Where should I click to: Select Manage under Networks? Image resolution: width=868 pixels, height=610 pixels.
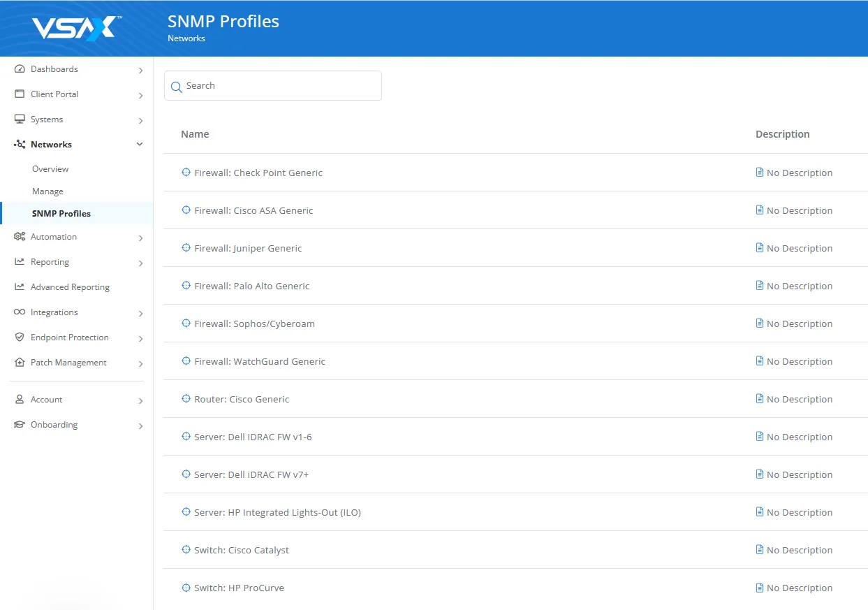point(47,191)
